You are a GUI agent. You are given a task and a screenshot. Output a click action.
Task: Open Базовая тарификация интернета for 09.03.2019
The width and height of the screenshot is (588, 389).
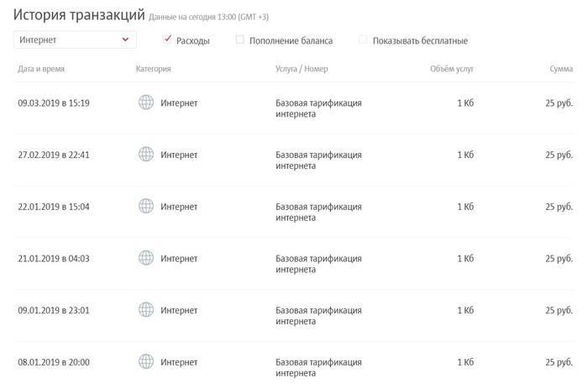(x=318, y=108)
